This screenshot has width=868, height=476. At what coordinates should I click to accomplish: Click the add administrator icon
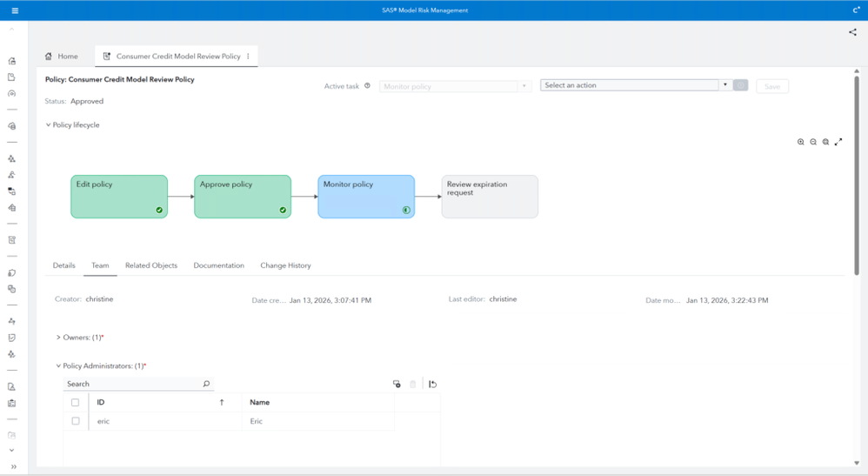point(397,384)
